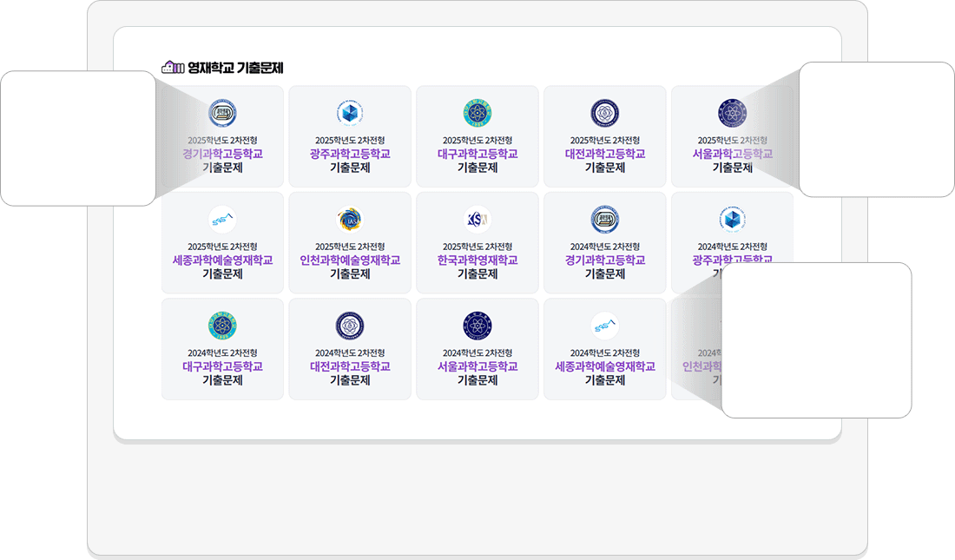Open 2024 대전과학고등학교 name link
This screenshot has height=560, width=955.
[350, 366]
